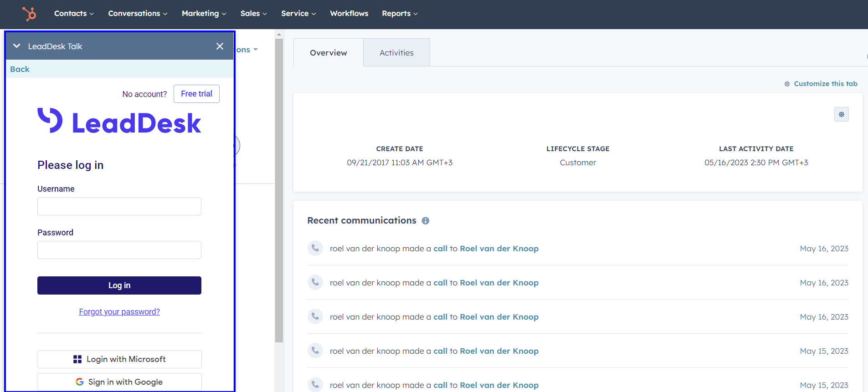
Task: Click the Back link in LeadDesk
Action: (20, 69)
